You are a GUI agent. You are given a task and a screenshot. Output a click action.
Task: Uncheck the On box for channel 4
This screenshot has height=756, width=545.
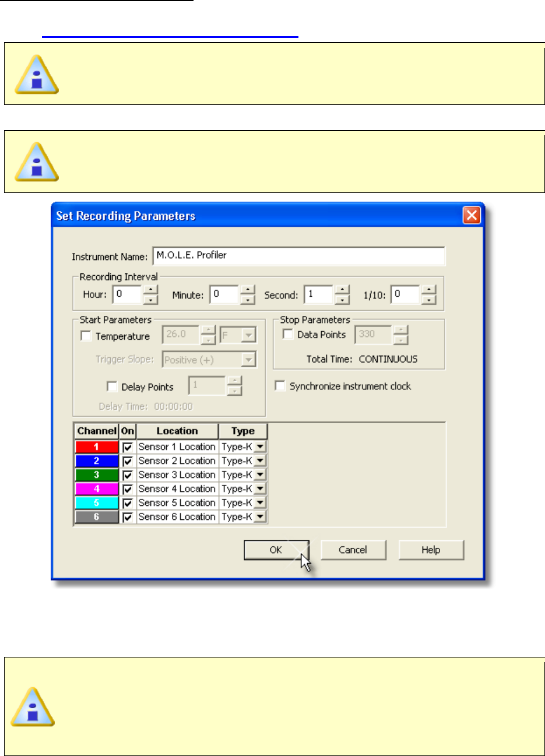pos(128,489)
